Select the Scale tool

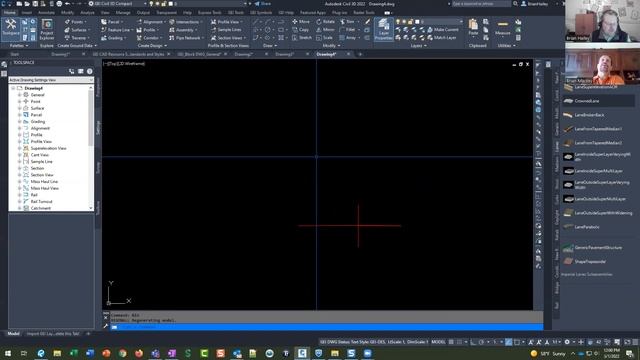click(x=324, y=38)
